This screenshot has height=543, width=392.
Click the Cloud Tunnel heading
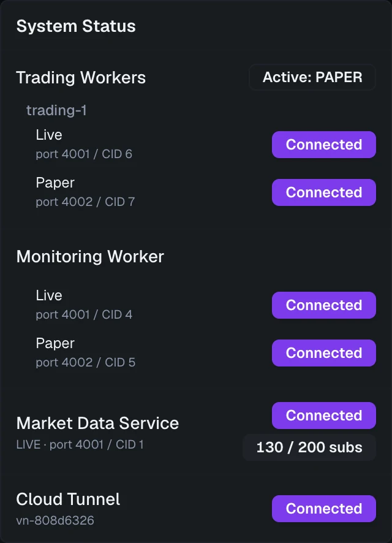click(68, 499)
